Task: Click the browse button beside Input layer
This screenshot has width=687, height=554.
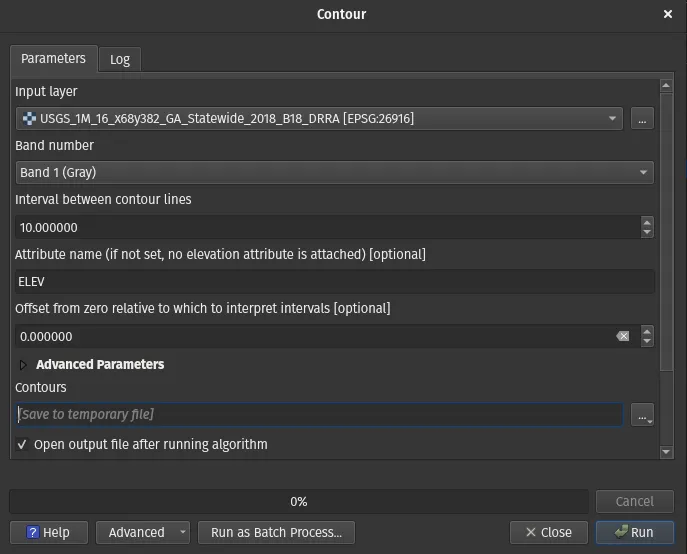Action: (x=642, y=119)
